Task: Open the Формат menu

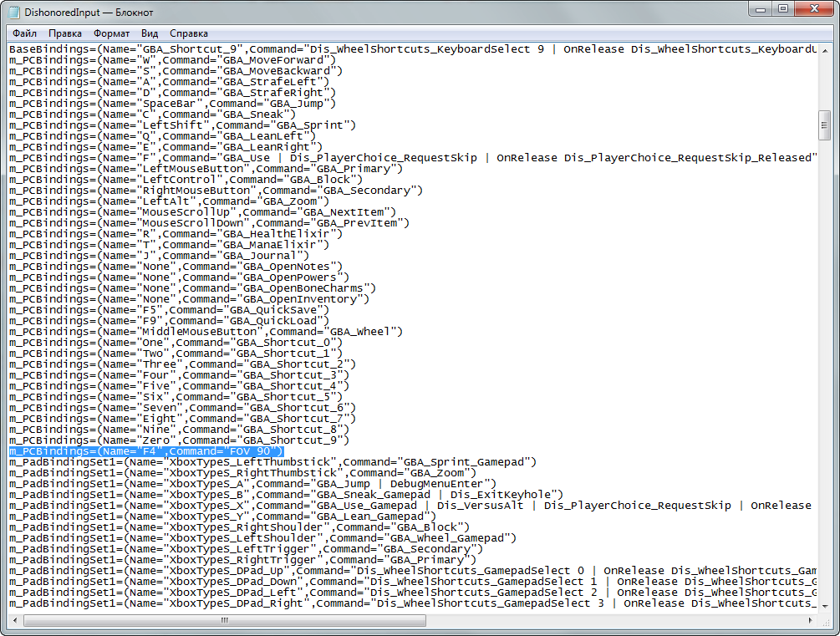Action: 111,33
